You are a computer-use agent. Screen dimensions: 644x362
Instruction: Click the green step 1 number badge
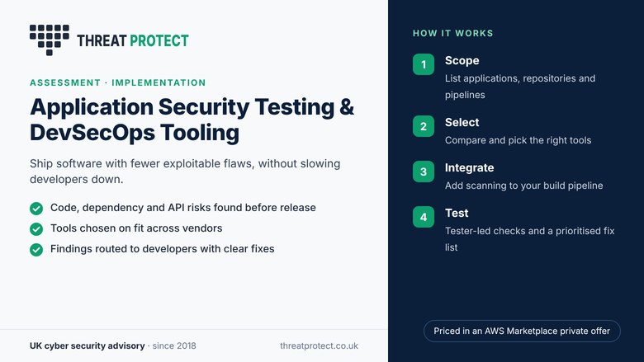424,64
